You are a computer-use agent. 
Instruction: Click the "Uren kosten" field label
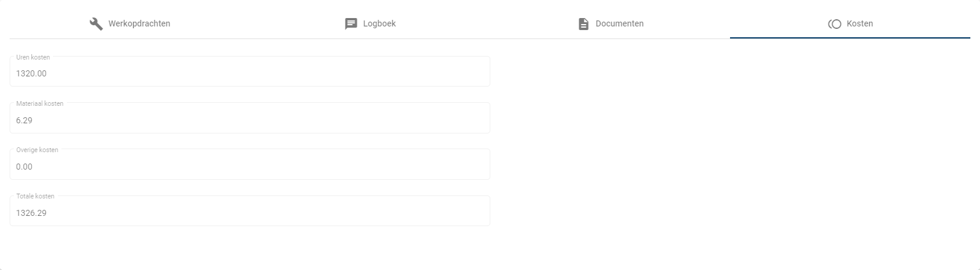click(x=33, y=57)
